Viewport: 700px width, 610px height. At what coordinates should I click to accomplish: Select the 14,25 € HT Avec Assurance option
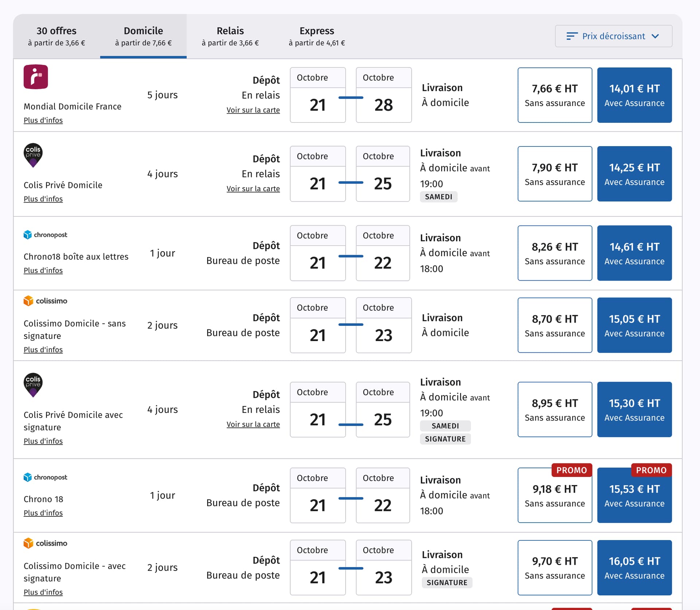634,174
